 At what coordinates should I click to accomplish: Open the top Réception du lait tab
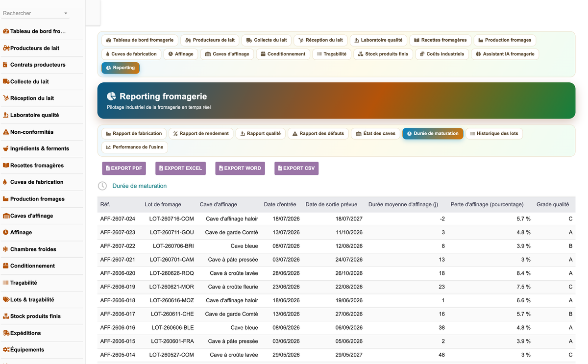(321, 40)
